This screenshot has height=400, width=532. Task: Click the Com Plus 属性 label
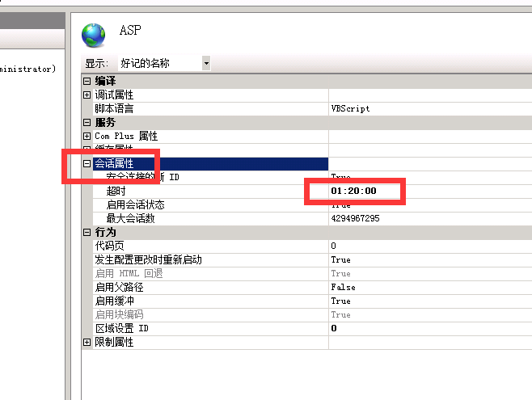[x=126, y=137]
